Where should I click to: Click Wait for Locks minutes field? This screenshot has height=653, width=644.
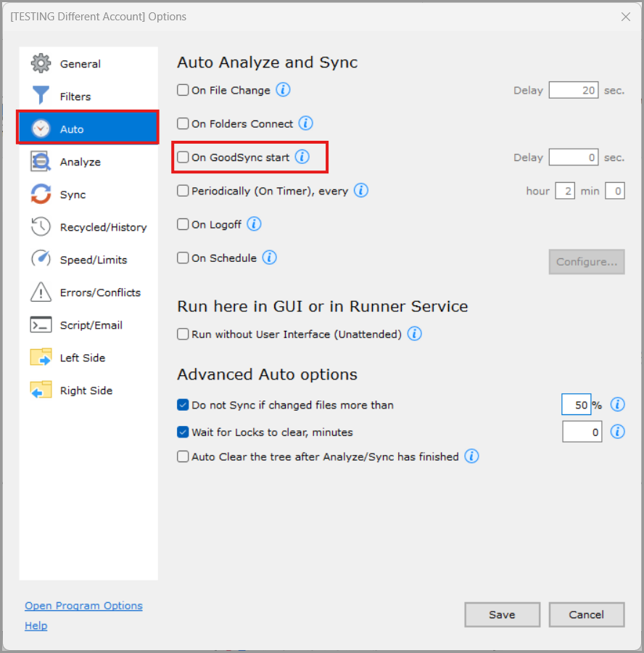point(582,432)
